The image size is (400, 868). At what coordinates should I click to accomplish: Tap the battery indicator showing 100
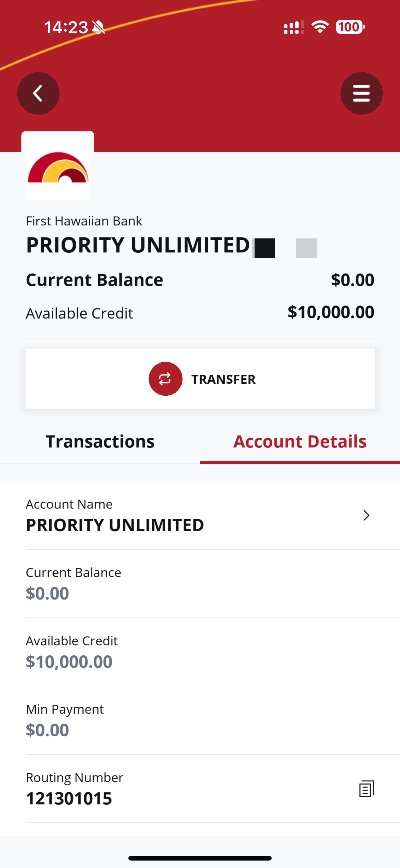pyautogui.click(x=350, y=27)
